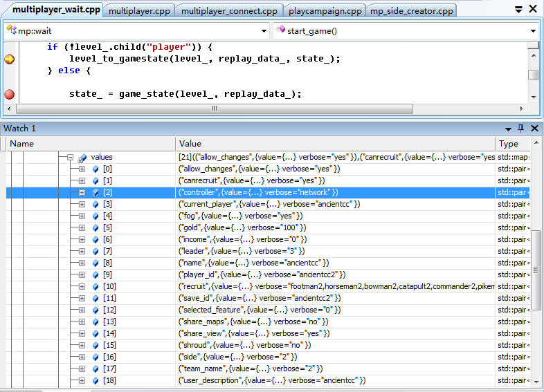The image size is (544, 392).
Task: Click the [7] field icon
Action: point(96,252)
